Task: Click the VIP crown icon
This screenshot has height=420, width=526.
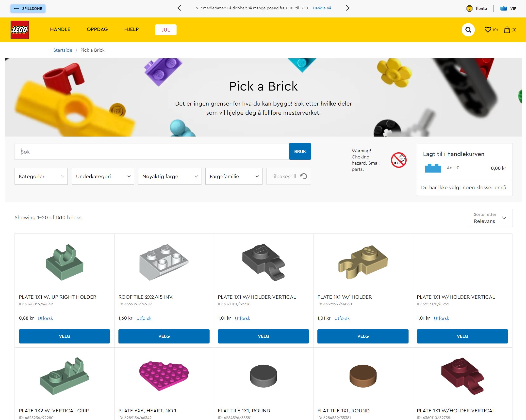Action: (x=504, y=9)
